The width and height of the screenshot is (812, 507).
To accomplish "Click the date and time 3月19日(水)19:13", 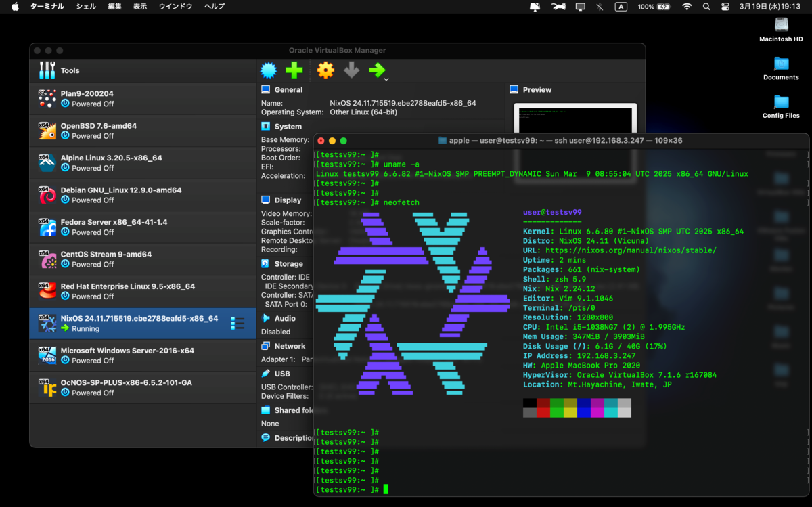I will 770,6.
